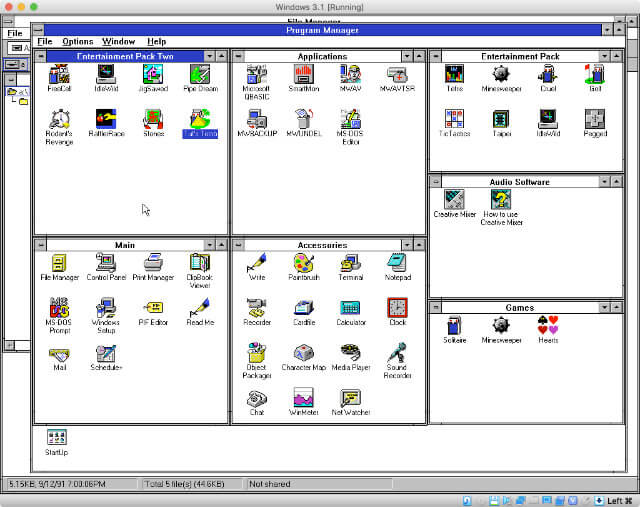Viewport: 640px width, 507px height.
Task: Maximize the Accessories group window
Action: click(420, 245)
